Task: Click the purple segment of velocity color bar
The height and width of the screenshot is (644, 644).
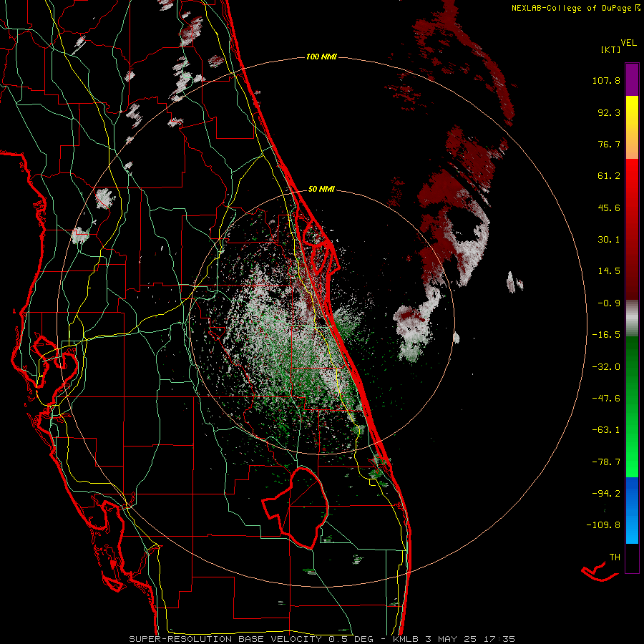Action: [x=632, y=79]
